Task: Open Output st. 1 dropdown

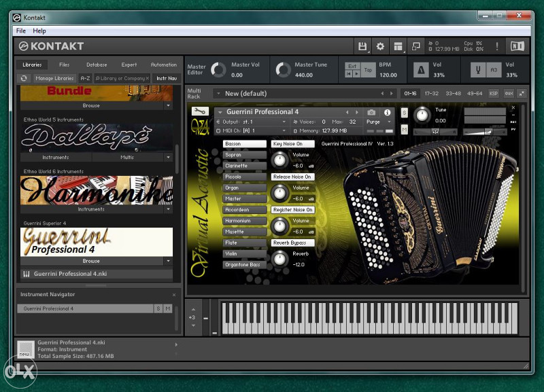Action: coord(251,122)
